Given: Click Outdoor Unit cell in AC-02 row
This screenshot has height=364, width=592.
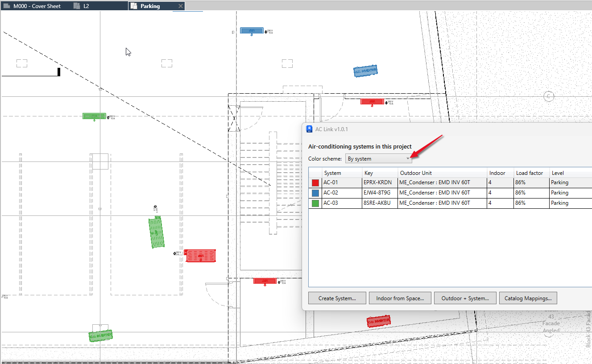Looking at the screenshot, I should [x=442, y=193].
